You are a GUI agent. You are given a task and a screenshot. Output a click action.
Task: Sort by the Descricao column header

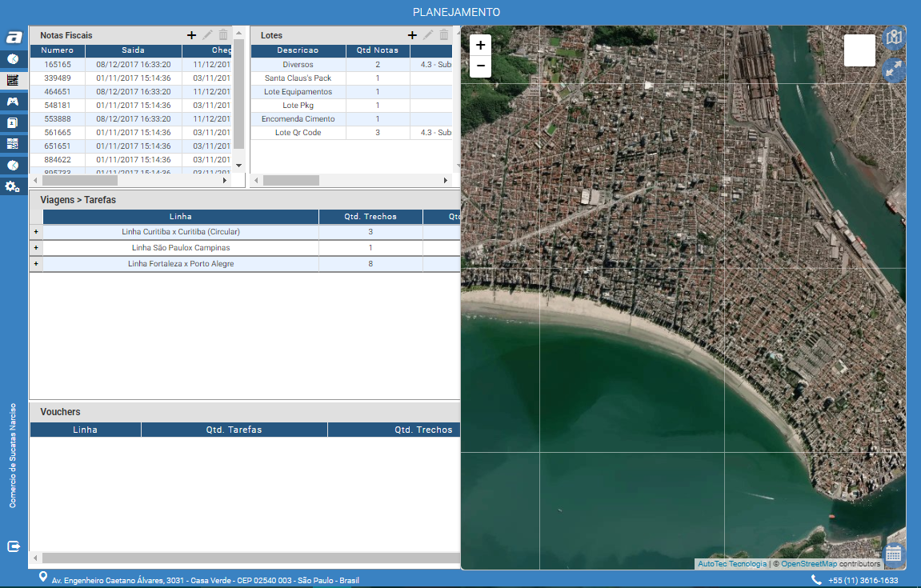click(x=298, y=50)
